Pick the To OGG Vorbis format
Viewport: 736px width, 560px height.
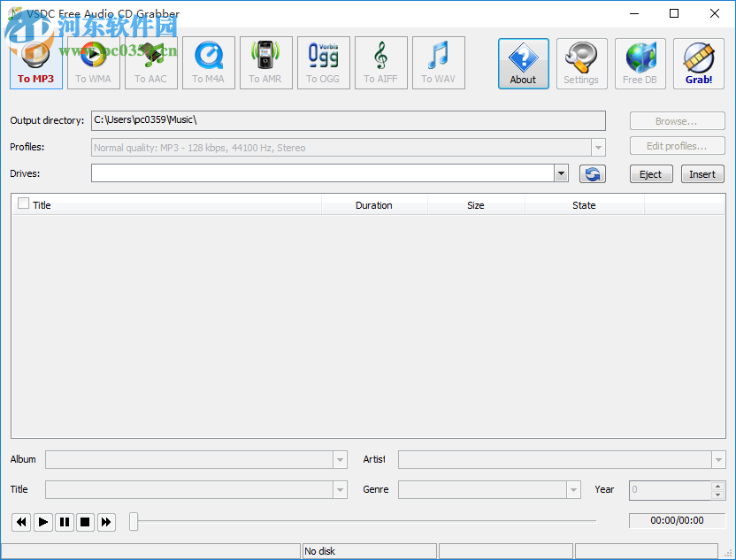pos(323,62)
